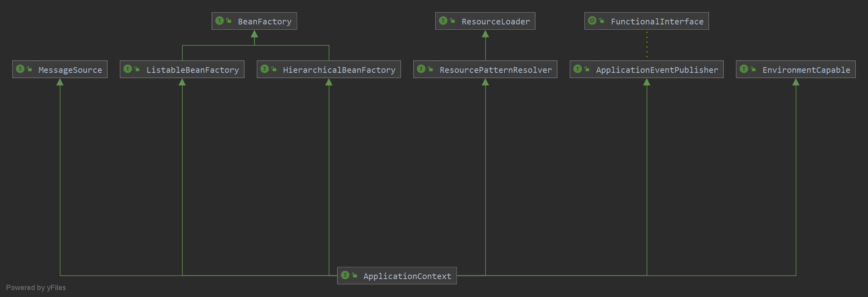Click the ListableBeanFactory visibility lock icon
The height and width of the screenshot is (297, 868).
coord(137,69)
